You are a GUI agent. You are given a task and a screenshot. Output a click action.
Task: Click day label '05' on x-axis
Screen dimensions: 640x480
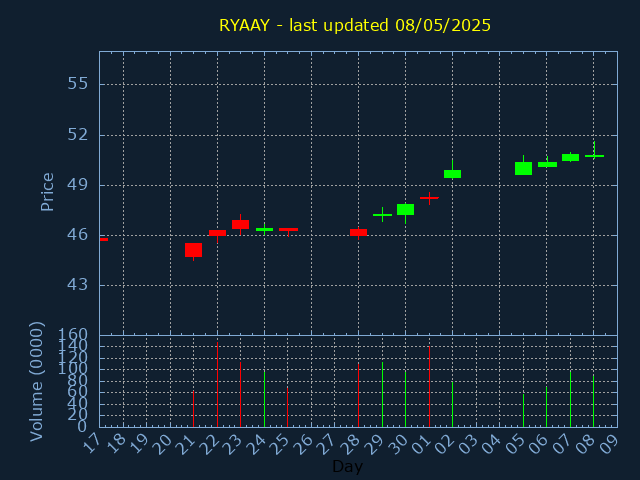[x=516, y=443]
